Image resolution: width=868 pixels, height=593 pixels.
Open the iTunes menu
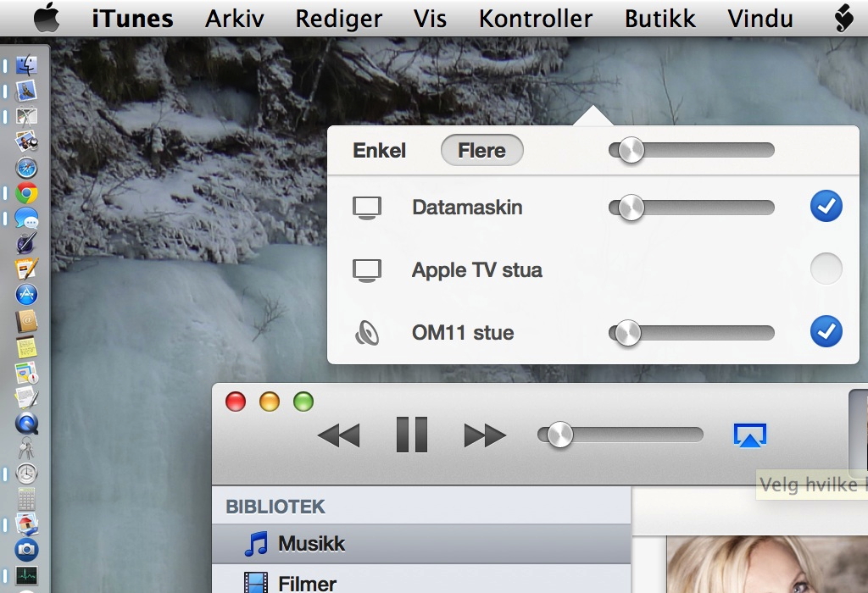coord(132,19)
